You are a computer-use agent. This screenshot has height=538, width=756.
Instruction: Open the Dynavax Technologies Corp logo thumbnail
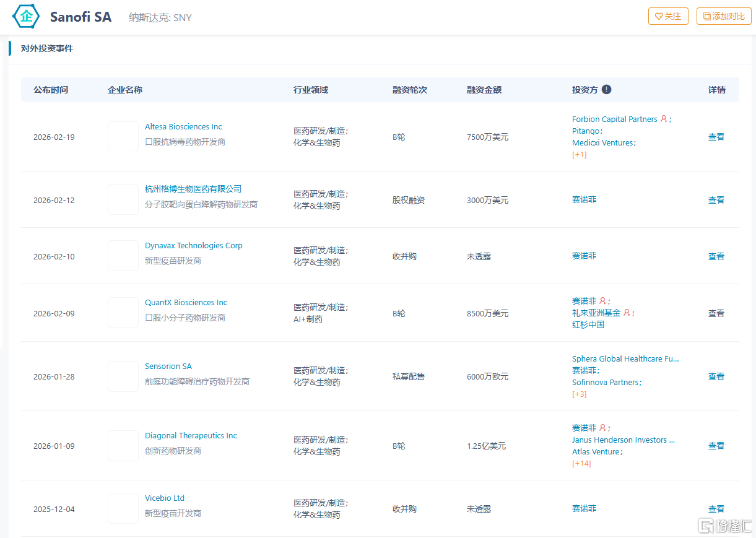123,256
